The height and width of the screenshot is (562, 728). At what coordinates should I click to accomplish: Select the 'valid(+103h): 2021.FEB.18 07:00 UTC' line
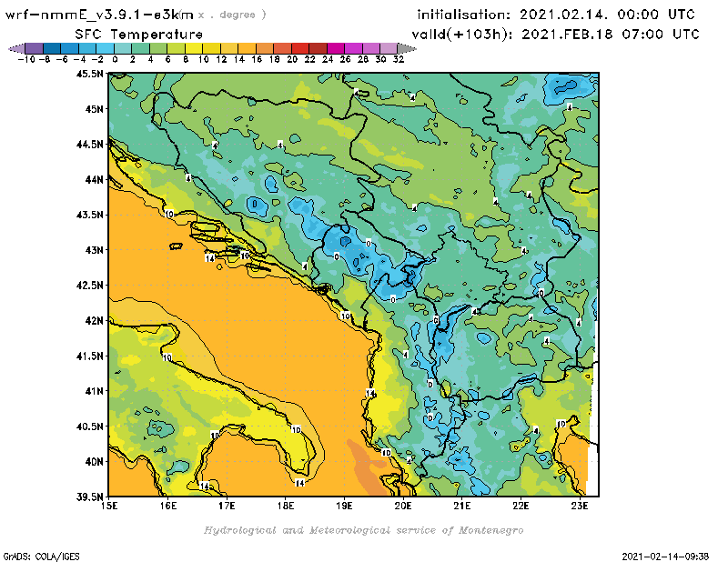(x=555, y=35)
